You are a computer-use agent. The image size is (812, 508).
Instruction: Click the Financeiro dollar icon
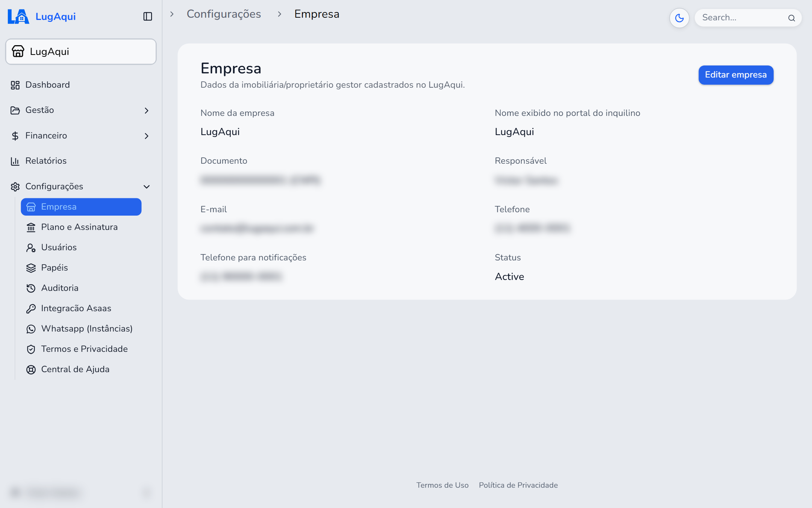(15, 136)
